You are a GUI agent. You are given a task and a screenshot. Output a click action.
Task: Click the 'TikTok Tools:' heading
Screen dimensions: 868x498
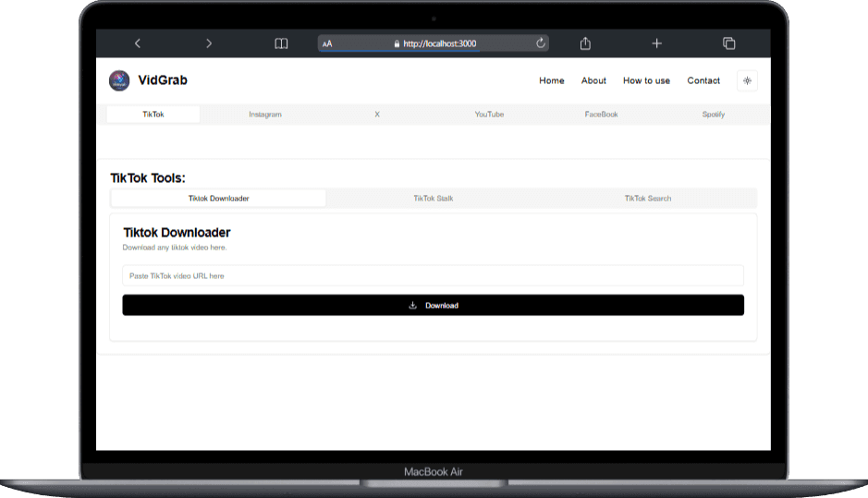click(x=148, y=178)
